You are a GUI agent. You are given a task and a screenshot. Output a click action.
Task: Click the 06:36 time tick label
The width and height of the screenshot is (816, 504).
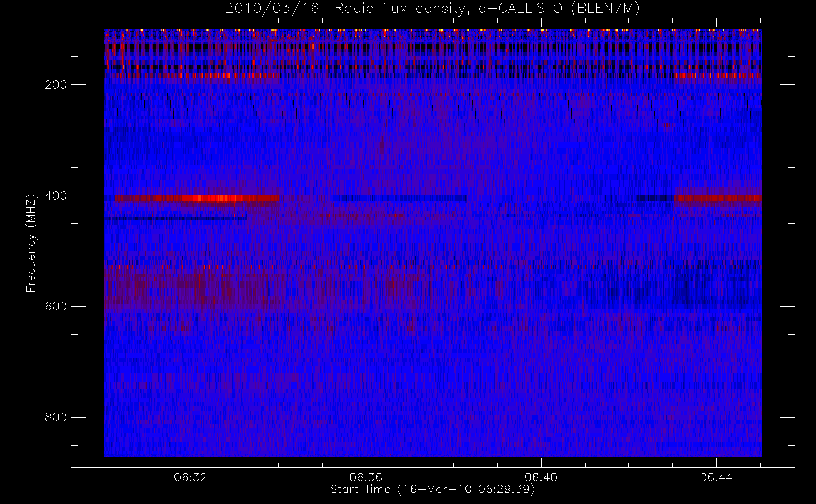(366, 477)
